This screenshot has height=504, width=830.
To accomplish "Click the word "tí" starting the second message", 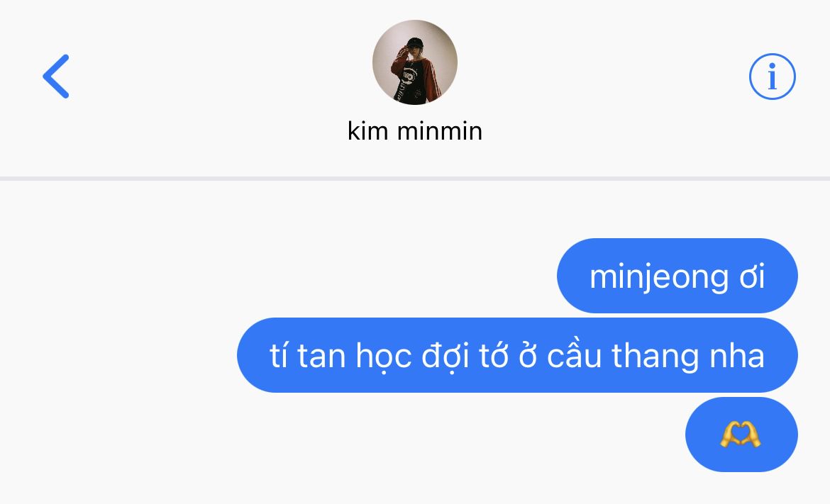I will (x=278, y=355).
